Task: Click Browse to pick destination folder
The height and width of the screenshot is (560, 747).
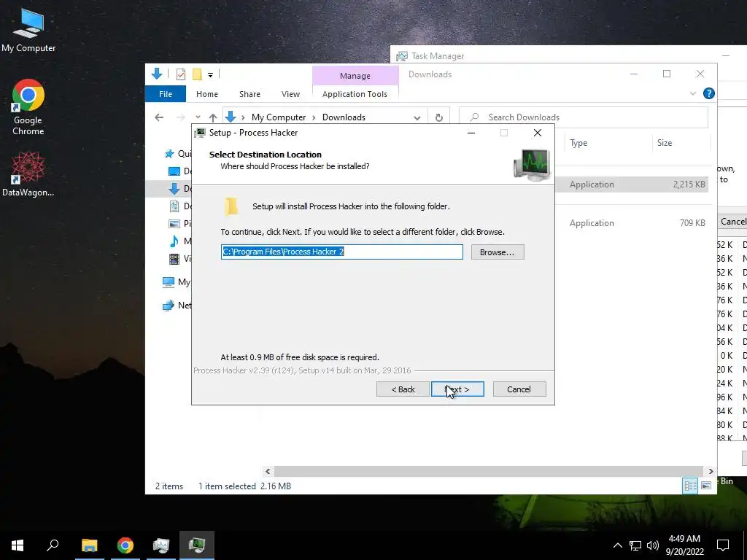Action: (498, 252)
